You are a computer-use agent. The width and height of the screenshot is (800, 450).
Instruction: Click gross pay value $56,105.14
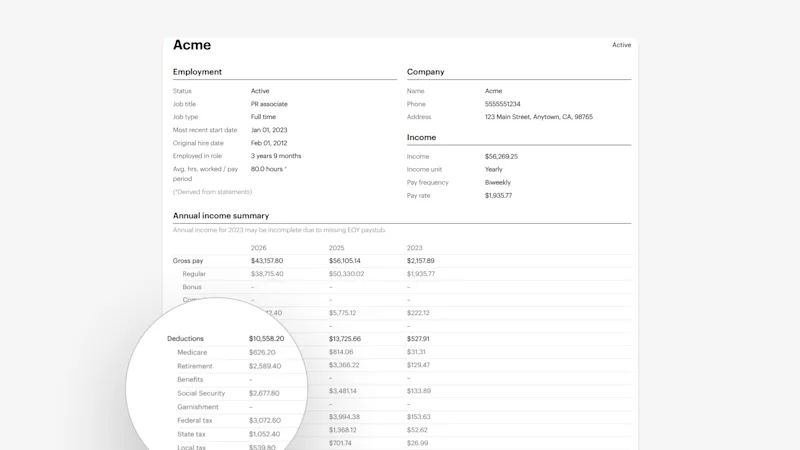coord(345,261)
